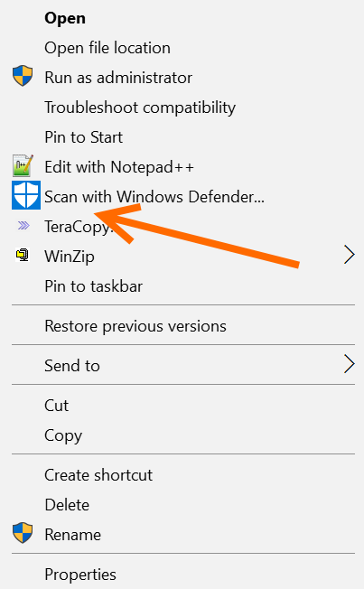The width and height of the screenshot is (364, 589).
Task: Click the Run as administrator shield icon
Action: coord(23,76)
